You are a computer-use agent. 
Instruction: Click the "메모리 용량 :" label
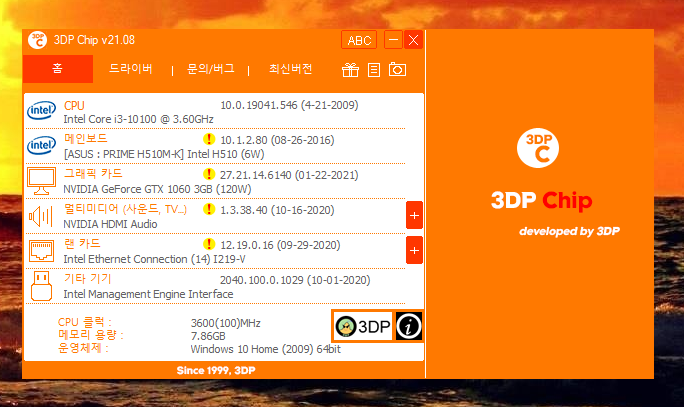(91, 335)
